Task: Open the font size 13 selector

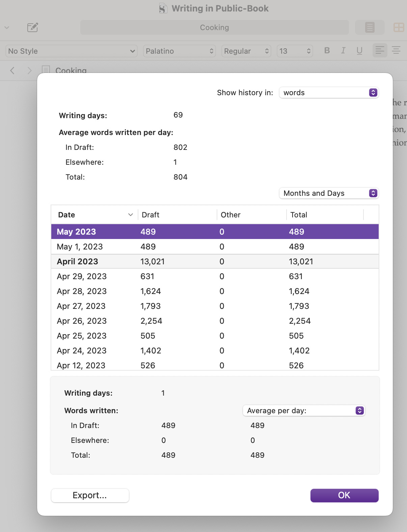Action: coord(295,51)
